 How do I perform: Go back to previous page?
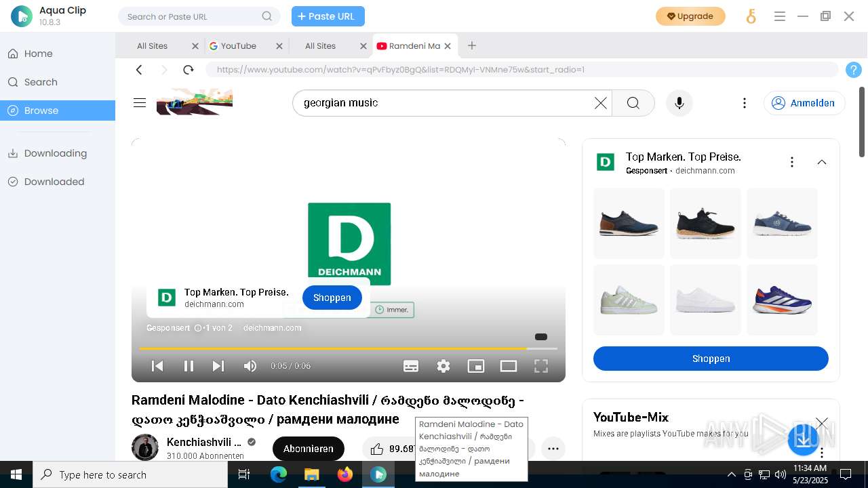point(139,70)
